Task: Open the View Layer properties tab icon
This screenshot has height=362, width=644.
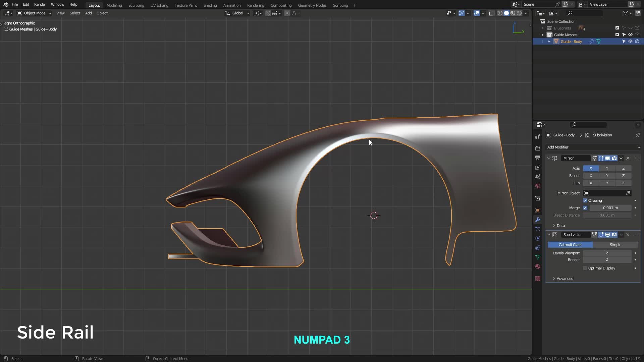Action: [x=538, y=167]
